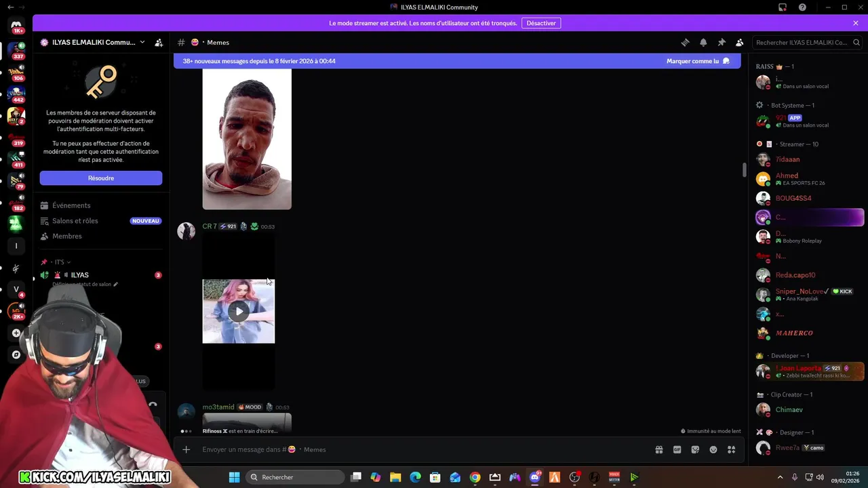
Task: Click CR 7's avatar in the chat
Action: [x=186, y=231]
